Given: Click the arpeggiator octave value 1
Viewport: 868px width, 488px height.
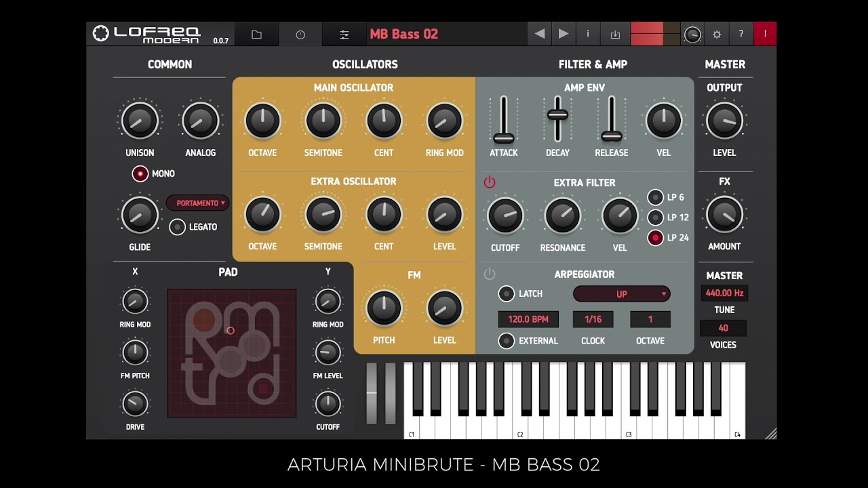Looking at the screenshot, I should pos(650,319).
